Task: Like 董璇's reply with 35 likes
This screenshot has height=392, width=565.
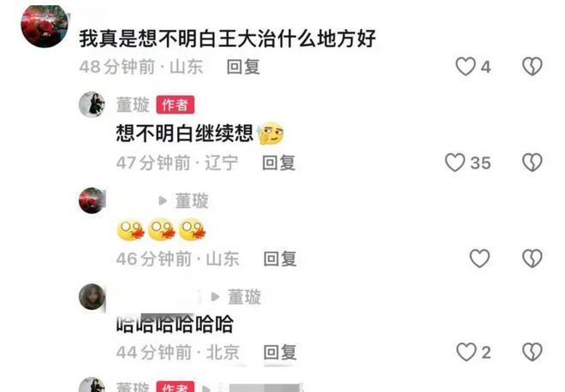Action: 455,163
